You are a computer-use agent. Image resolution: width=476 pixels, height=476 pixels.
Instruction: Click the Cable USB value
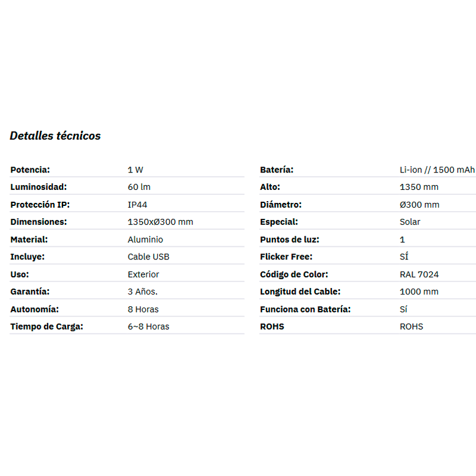[148, 257]
